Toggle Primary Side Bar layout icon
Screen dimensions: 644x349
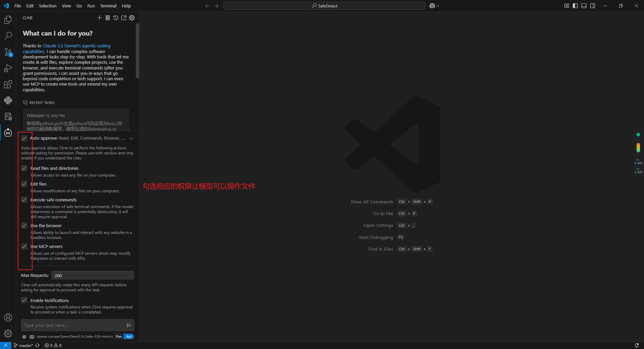pyautogui.click(x=575, y=6)
